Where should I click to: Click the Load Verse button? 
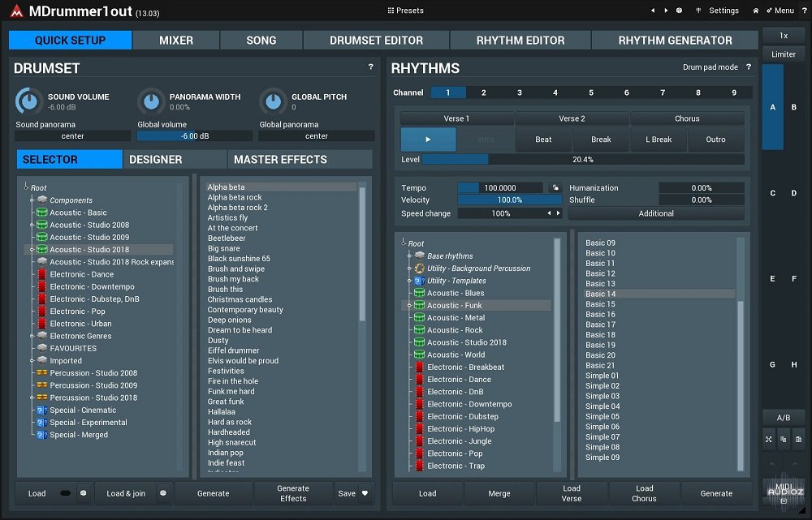[x=571, y=493]
